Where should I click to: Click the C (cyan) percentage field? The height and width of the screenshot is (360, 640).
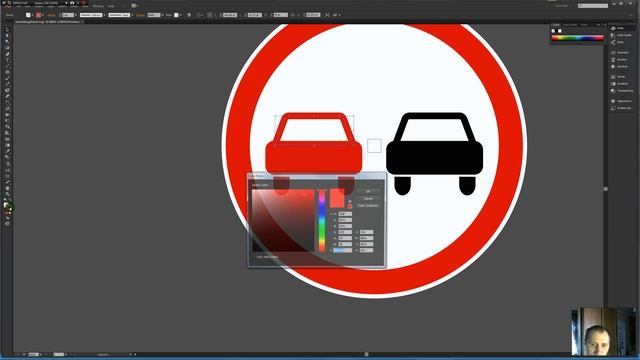click(x=367, y=232)
